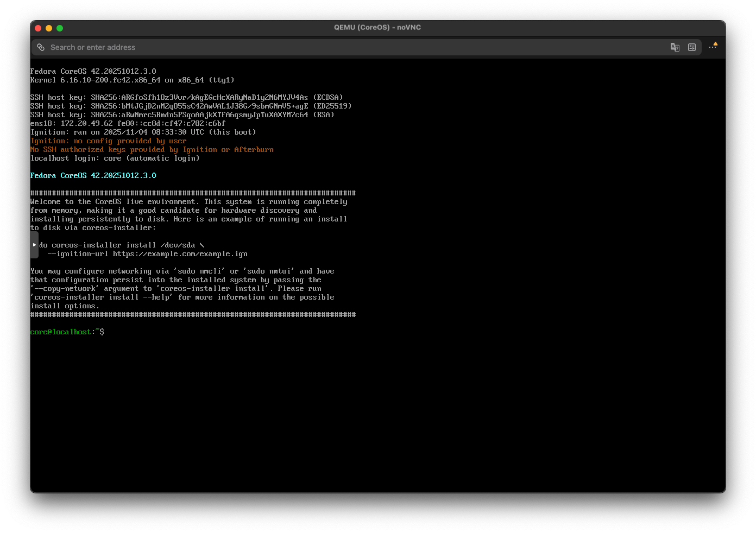Image resolution: width=756 pixels, height=533 pixels.
Task: Click the 'No SSH authorized keys' warning line
Action: (x=152, y=150)
